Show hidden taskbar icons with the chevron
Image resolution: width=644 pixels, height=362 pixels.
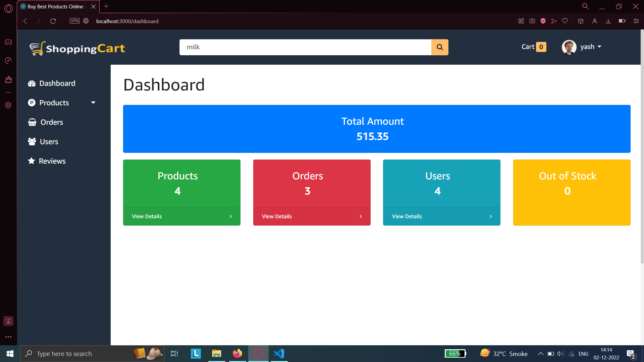[540, 353]
